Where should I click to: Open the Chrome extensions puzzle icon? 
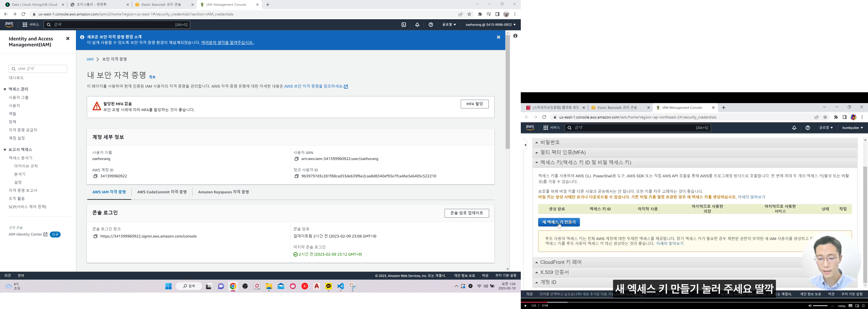480,14
